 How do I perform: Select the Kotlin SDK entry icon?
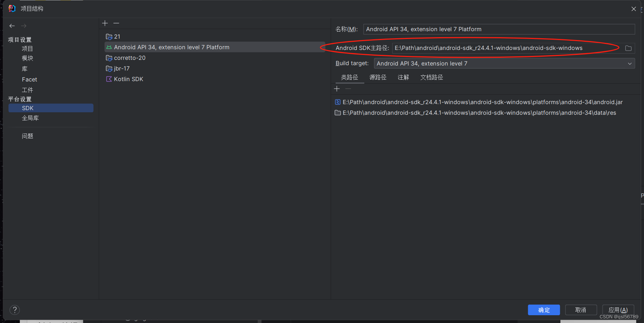coord(109,79)
